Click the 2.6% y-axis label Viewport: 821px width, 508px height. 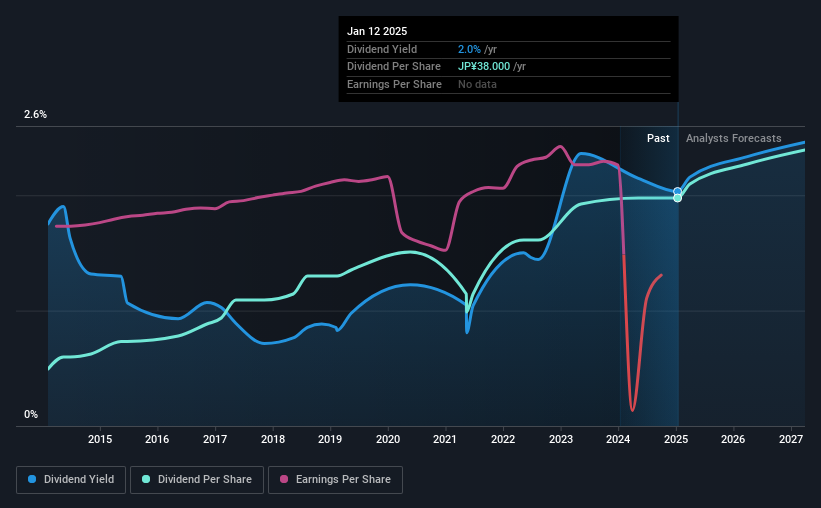(x=35, y=114)
